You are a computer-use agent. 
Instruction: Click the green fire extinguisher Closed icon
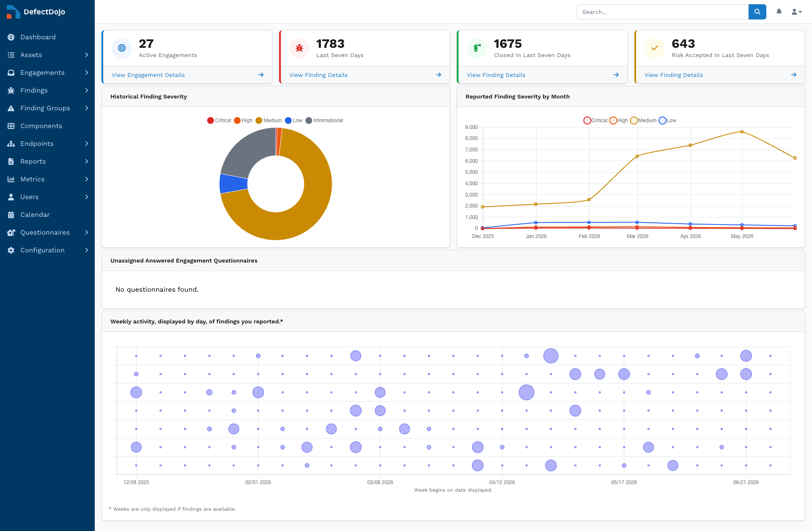[477, 48]
